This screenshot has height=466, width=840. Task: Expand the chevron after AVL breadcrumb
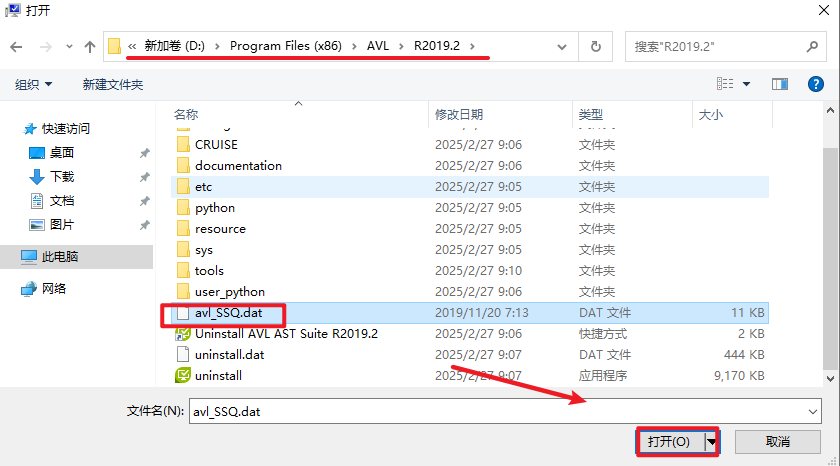coord(401,47)
